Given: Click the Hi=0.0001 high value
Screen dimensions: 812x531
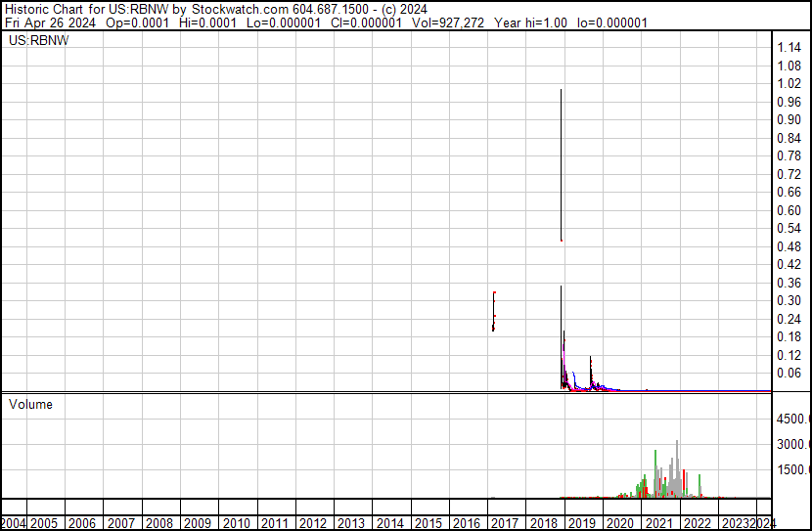Looking at the screenshot, I should pyautogui.click(x=207, y=22).
